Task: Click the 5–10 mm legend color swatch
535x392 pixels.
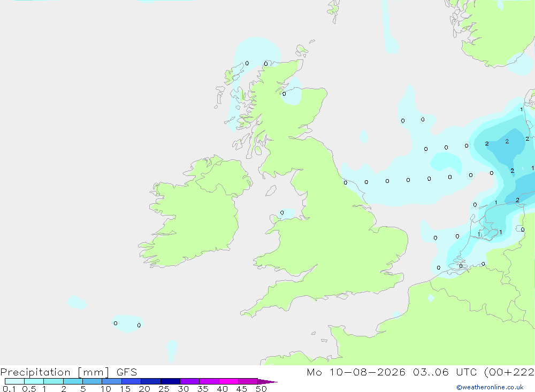Action: pyautogui.click(x=93, y=381)
